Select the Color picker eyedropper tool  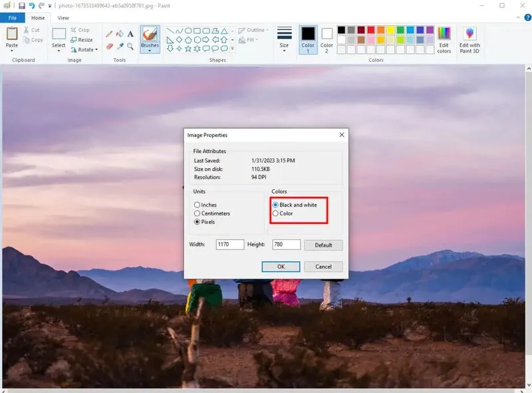point(120,47)
